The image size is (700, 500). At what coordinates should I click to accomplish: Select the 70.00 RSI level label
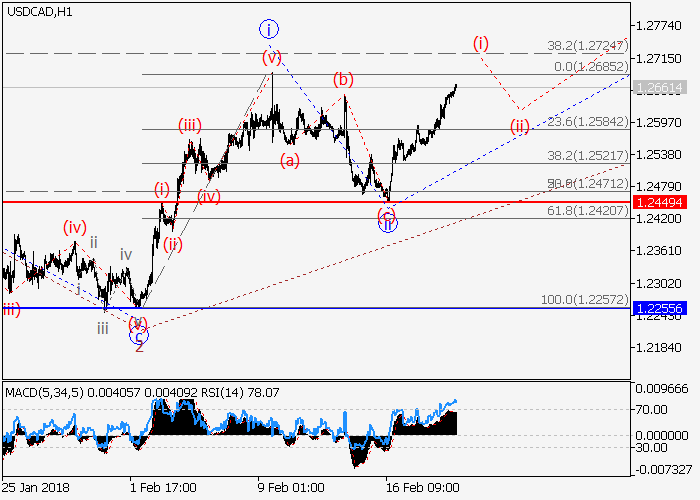coord(651,409)
